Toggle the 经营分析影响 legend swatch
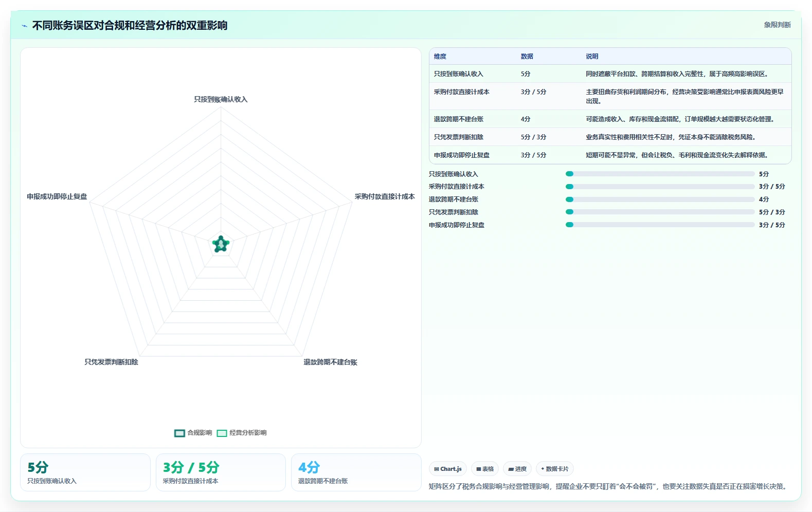The image size is (812, 512). (222, 433)
